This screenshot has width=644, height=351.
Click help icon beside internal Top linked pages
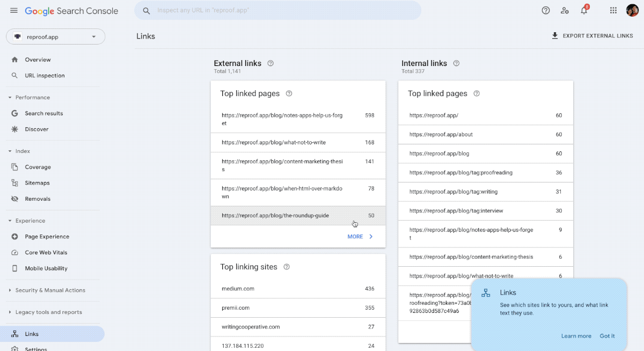[477, 93]
